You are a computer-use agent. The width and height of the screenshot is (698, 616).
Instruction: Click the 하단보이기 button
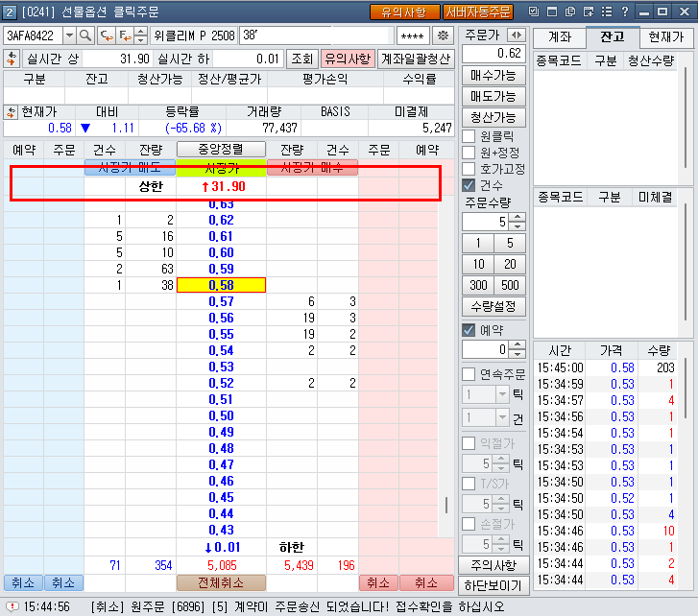click(493, 585)
